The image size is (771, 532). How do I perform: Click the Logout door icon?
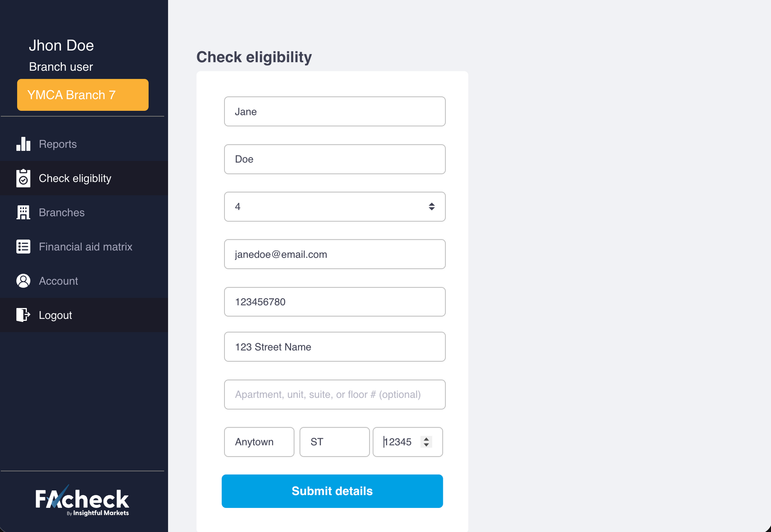click(x=23, y=315)
